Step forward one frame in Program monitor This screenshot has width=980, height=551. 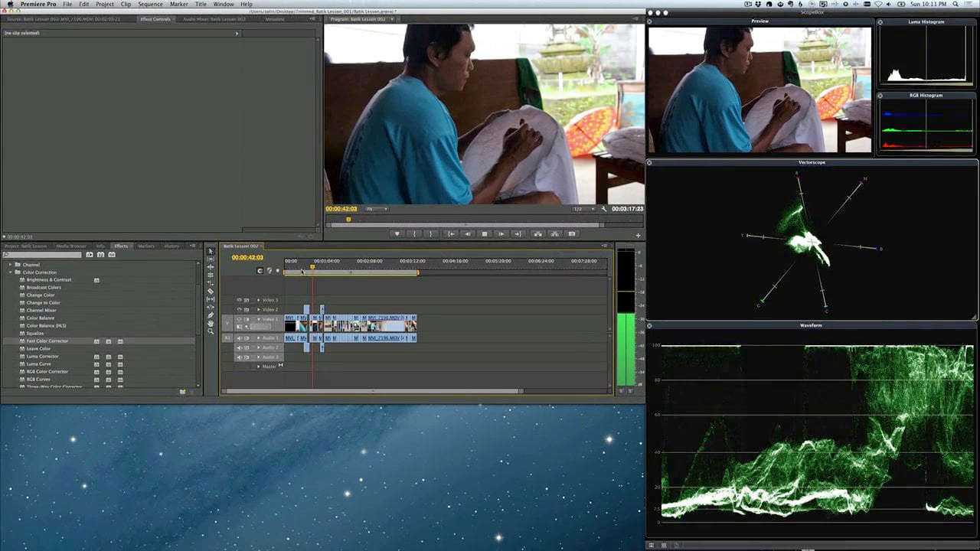coord(501,234)
